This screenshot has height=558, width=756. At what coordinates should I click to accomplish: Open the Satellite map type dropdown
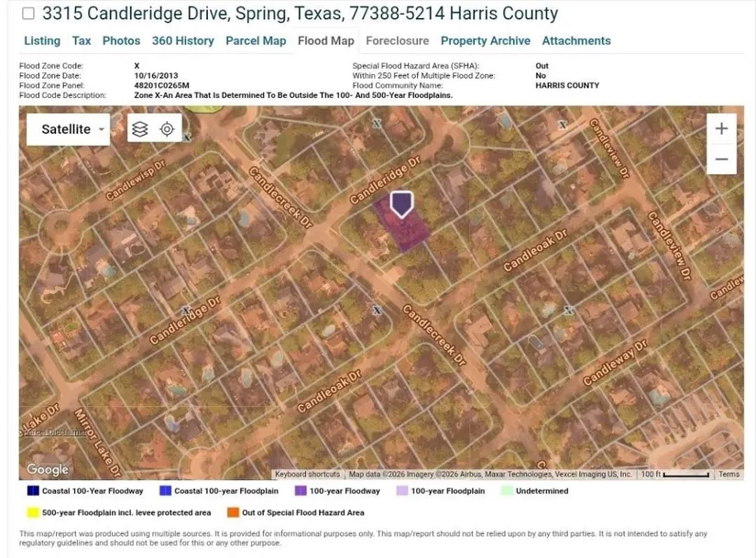(x=73, y=129)
